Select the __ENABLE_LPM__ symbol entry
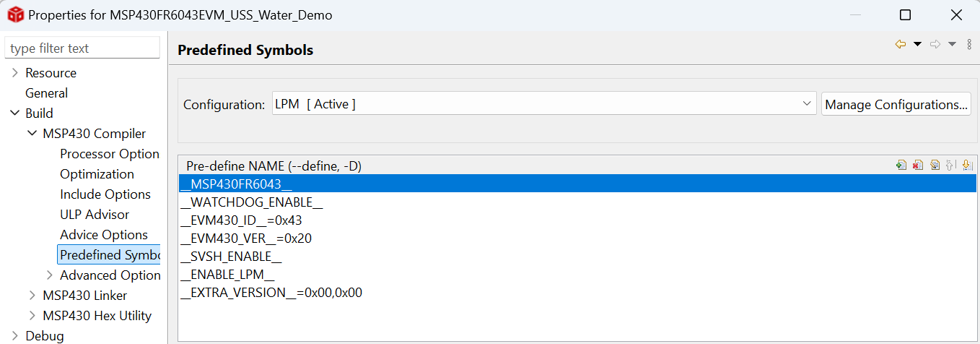Image resolution: width=980 pixels, height=344 pixels. 228,275
